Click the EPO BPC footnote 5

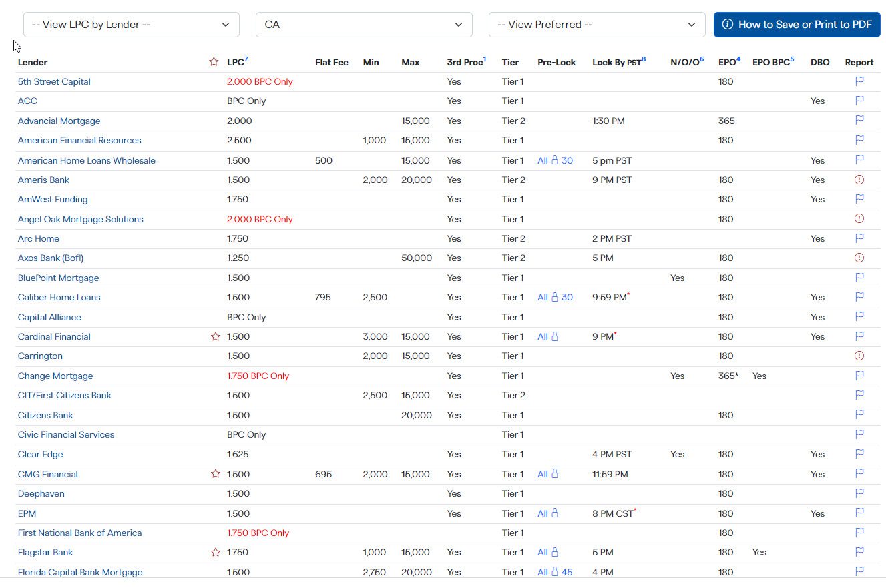click(x=792, y=59)
